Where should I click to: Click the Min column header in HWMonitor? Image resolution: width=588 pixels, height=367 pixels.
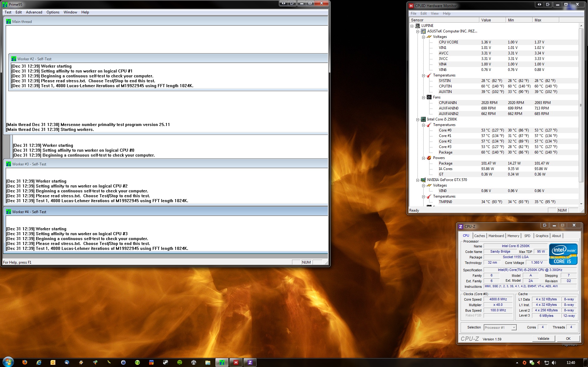point(519,20)
